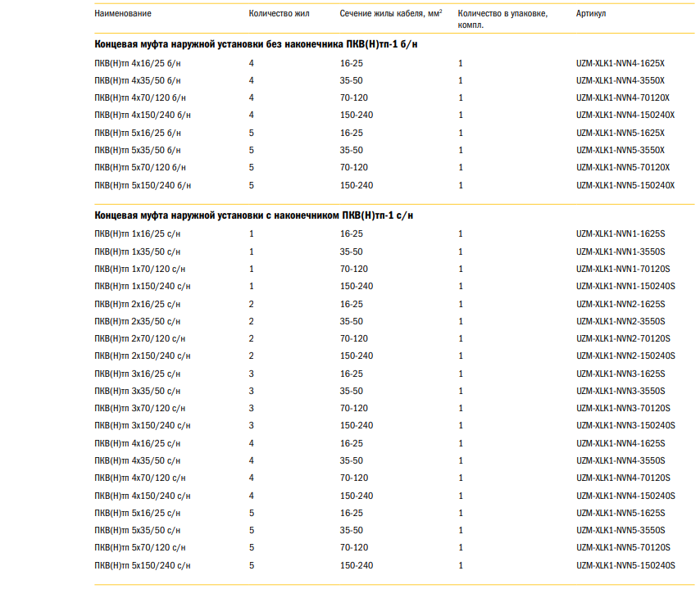
Task: Select row name ПКВ(Н)тп 5х35/50 с/н
Action: pos(138,530)
